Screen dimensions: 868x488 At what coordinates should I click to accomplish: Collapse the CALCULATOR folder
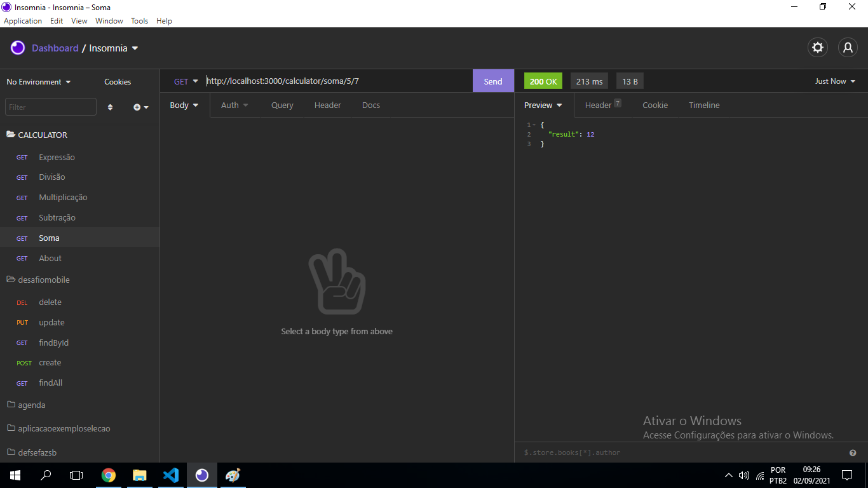[37, 135]
